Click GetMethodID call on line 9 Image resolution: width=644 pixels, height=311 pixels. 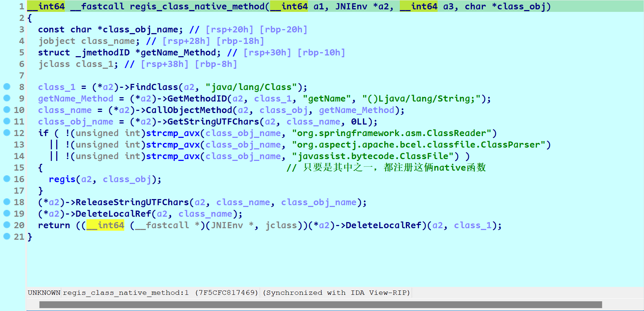coord(197,99)
